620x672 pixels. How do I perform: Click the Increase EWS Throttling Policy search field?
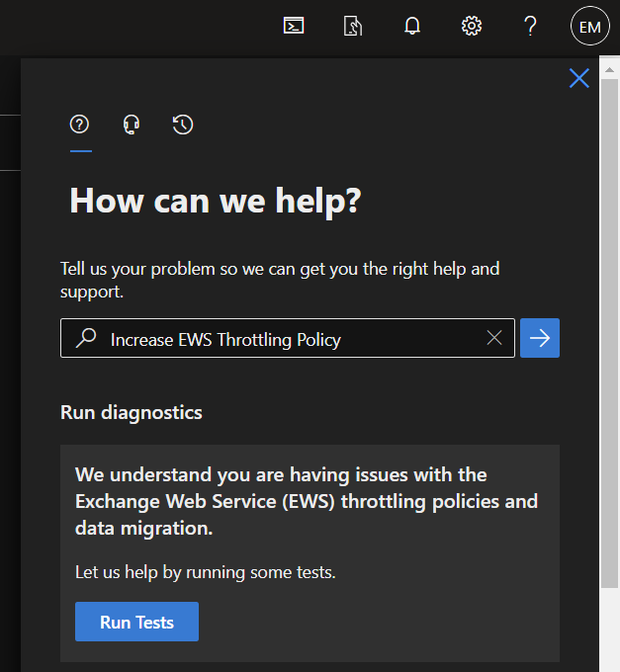288,338
